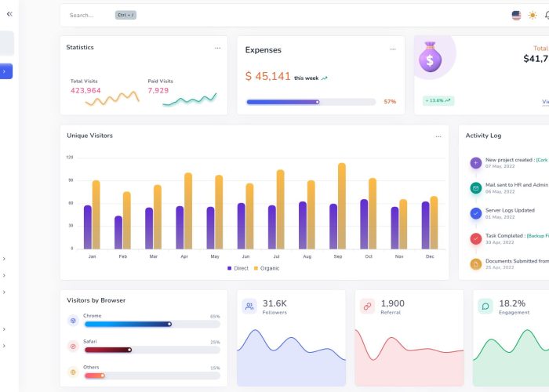The width and height of the screenshot is (549, 392).
Task: Collapse the sidebar with double-chevron icon
Action: (x=9, y=14)
